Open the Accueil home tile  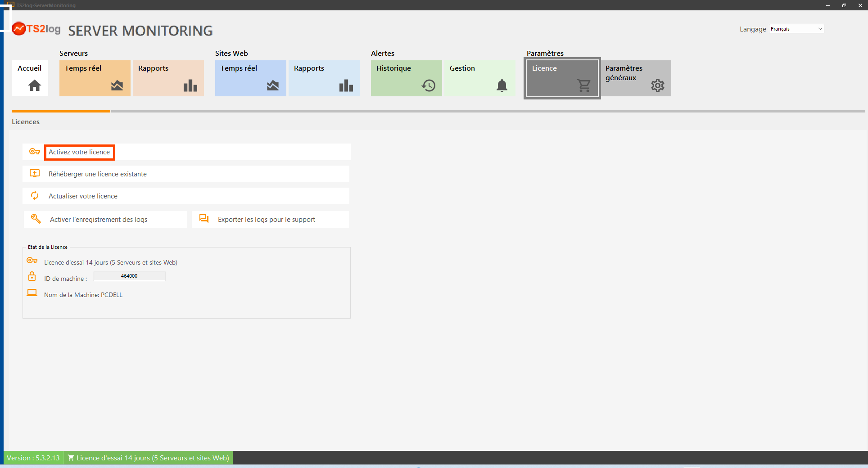30,78
